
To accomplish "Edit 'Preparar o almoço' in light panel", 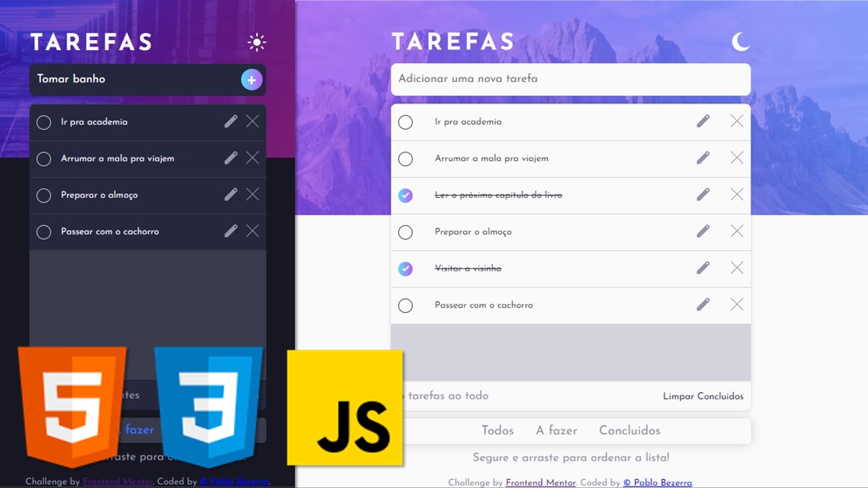I will [x=703, y=231].
